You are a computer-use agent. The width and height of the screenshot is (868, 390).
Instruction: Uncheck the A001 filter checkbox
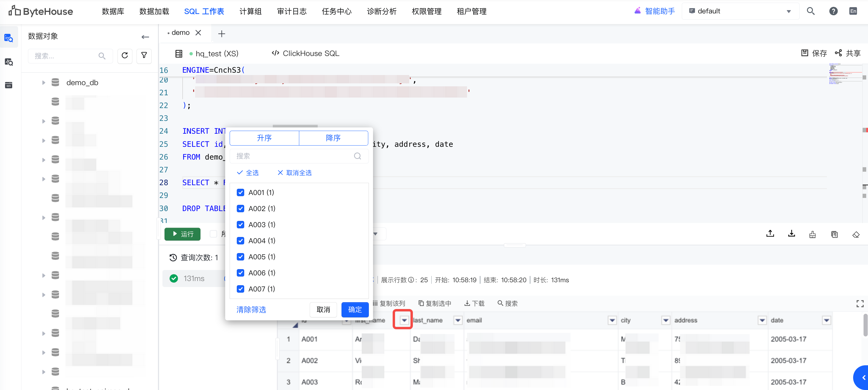tap(240, 192)
